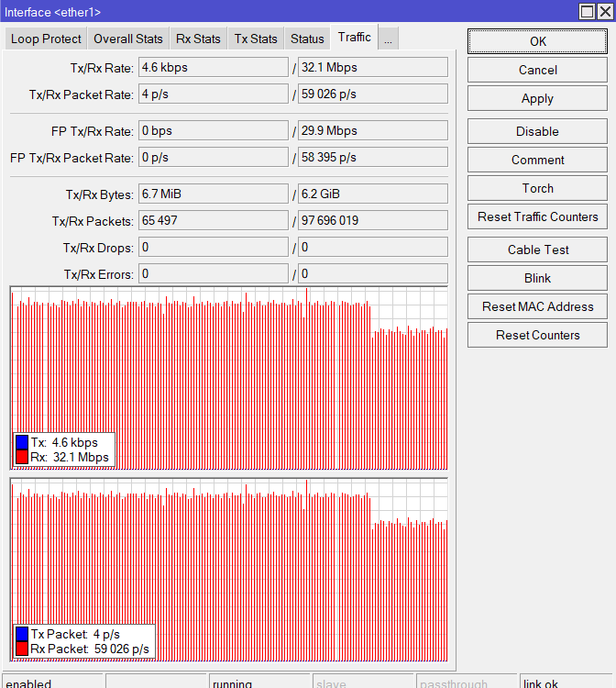Viewport: 616px width, 688px height.
Task: Click the FP Tx Rate field 0 bps
Action: pos(214,131)
